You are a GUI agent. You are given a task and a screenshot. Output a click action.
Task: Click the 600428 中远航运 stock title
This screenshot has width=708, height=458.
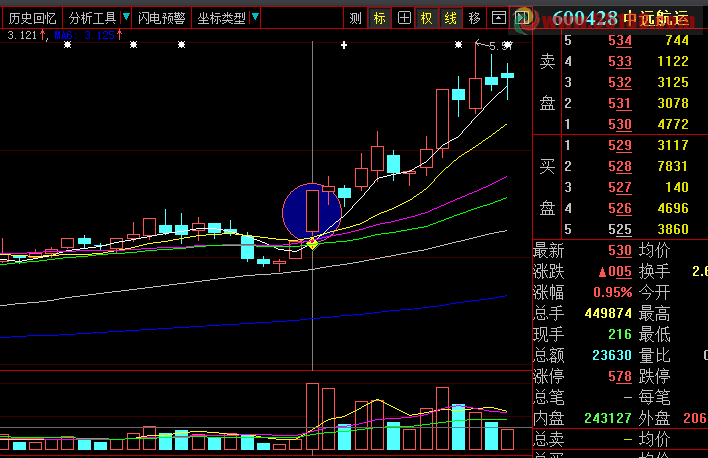[x=620, y=19]
